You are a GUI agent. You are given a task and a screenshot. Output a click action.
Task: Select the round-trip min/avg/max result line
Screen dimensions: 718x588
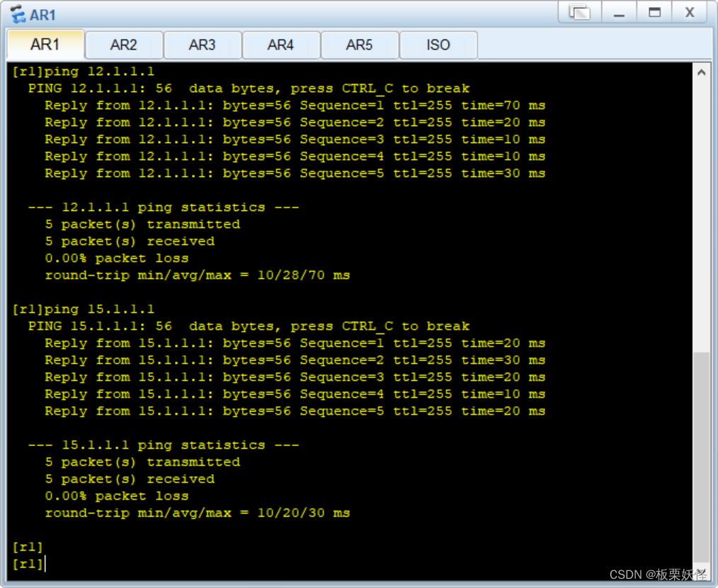(197, 275)
